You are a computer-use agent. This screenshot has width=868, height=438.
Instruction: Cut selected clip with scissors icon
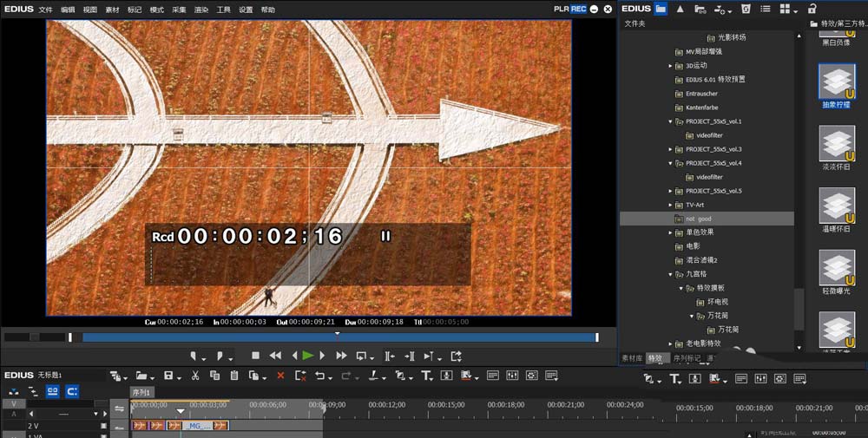(195, 376)
